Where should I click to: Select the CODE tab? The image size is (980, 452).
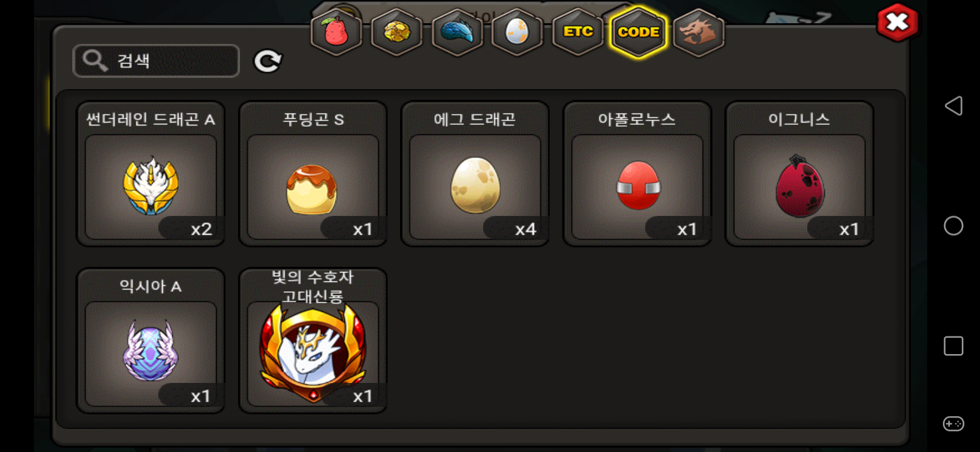pyautogui.click(x=638, y=33)
